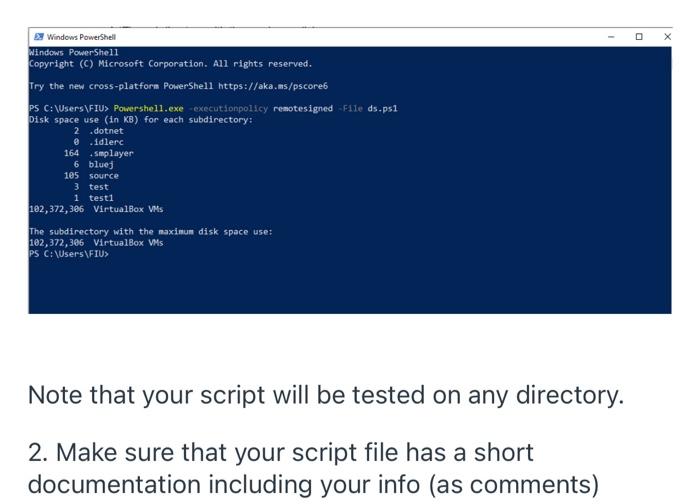Screen dimensions: 700x504
Task: Click the source directory entry
Action: pyautogui.click(x=103, y=175)
